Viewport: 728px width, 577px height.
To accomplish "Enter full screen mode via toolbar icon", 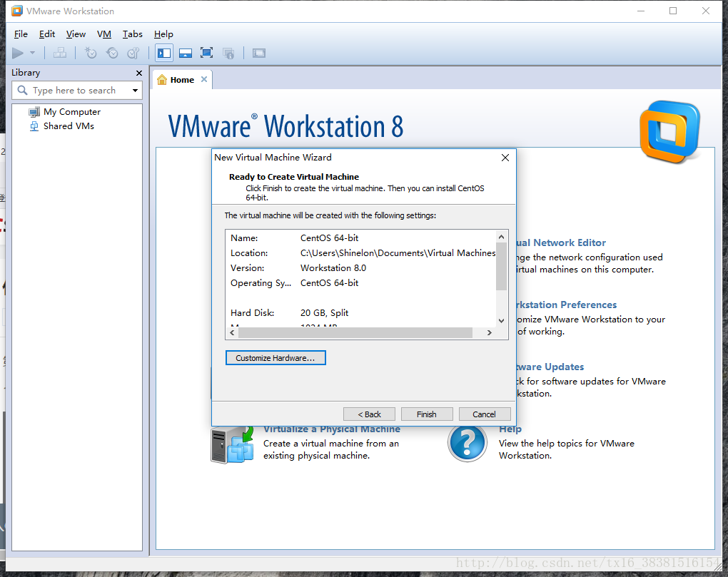I will 206,53.
